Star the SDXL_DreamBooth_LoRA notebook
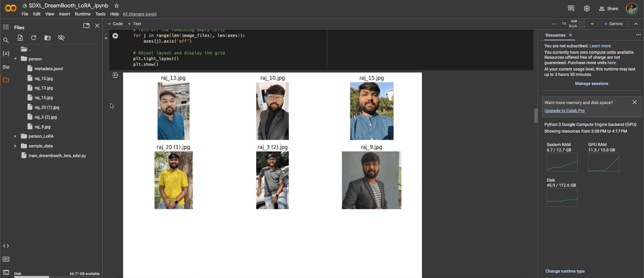 [116, 6]
